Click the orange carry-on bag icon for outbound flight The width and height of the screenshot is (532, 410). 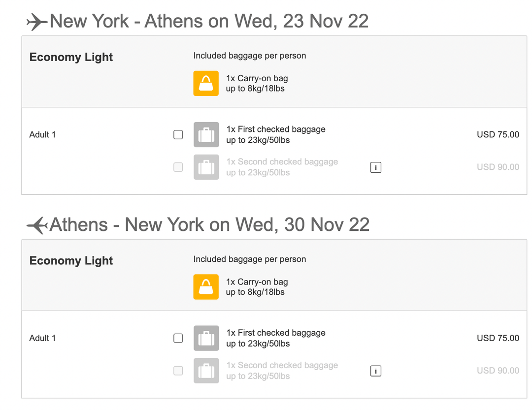click(205, 83)
